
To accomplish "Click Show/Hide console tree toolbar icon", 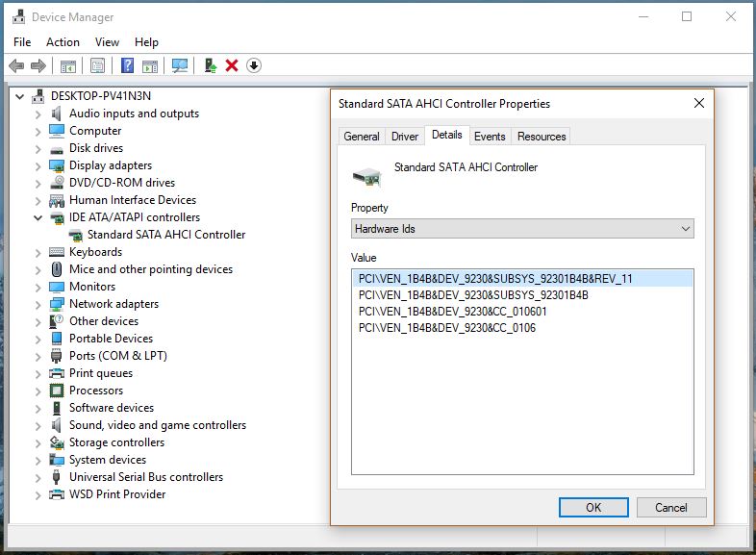I will coord(68,65).
